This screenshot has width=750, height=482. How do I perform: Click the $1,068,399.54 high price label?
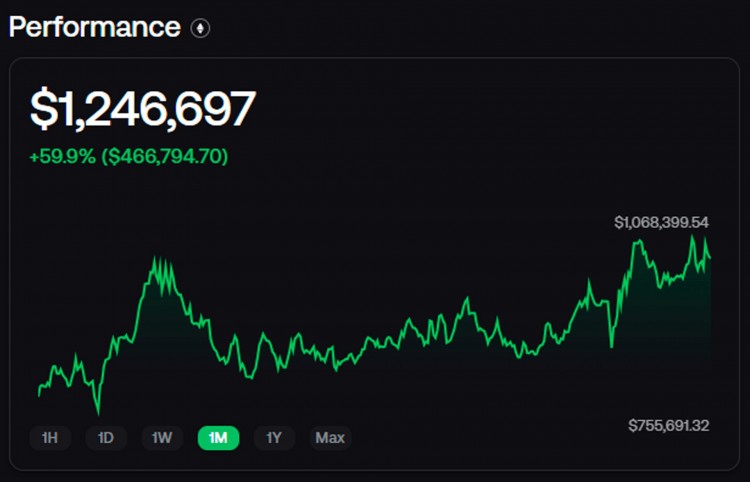[661, 222]
